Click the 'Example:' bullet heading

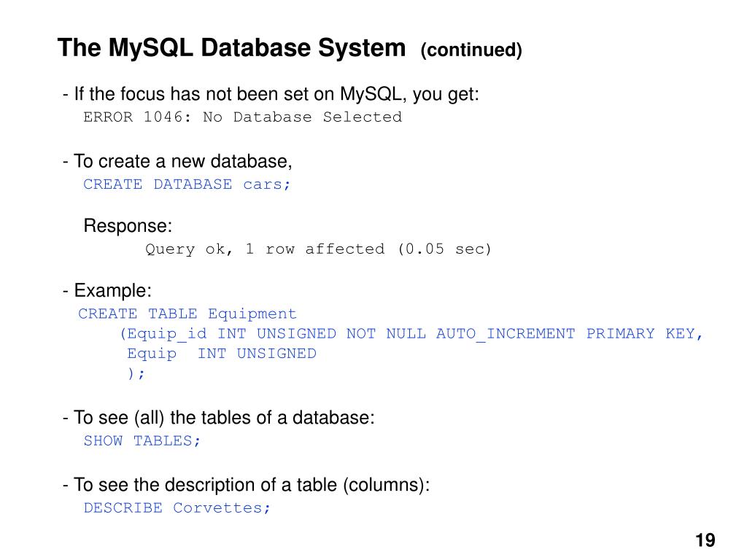107,290
